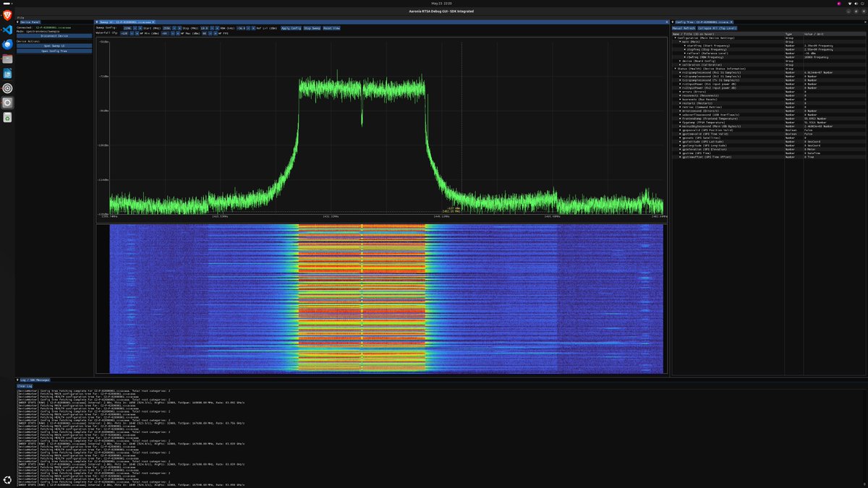Image resolution: width=868 pixels, height=488 pixels.
Task: Collapse the main (Main) tree node
Action: click(680, 42)
